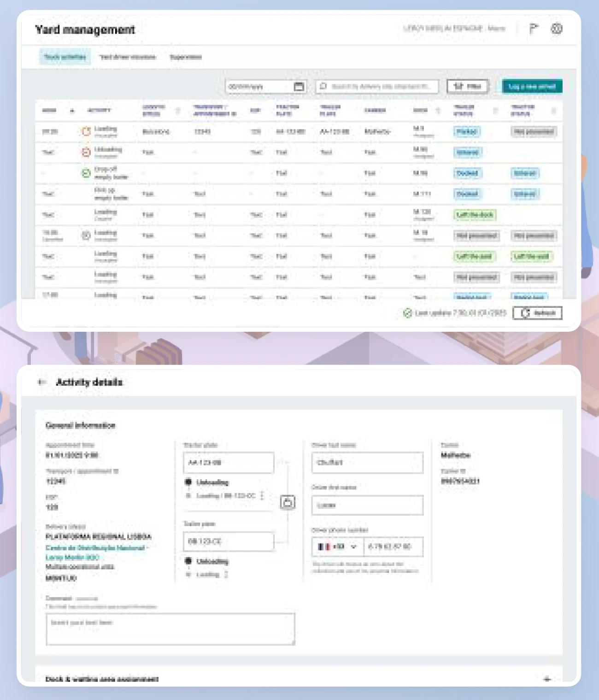The width and height of the screenshot is (599, 700).
Task: Sort by the trailer status column
Action: 496,111
